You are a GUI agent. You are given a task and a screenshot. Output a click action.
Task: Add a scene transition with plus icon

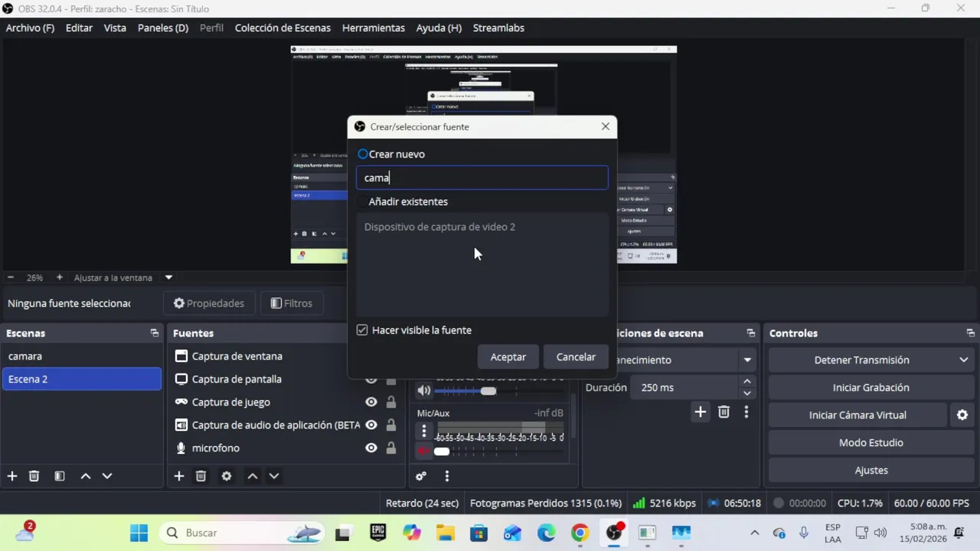[700, 412]
